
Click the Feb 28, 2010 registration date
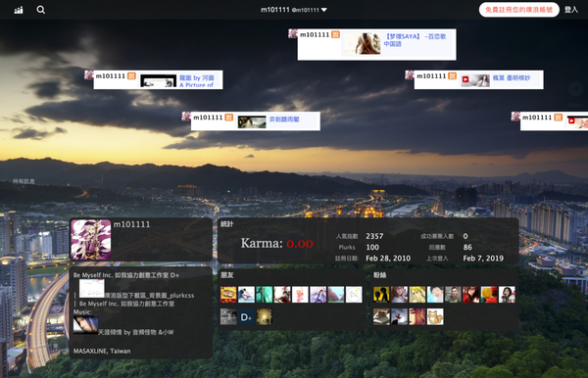388,259
